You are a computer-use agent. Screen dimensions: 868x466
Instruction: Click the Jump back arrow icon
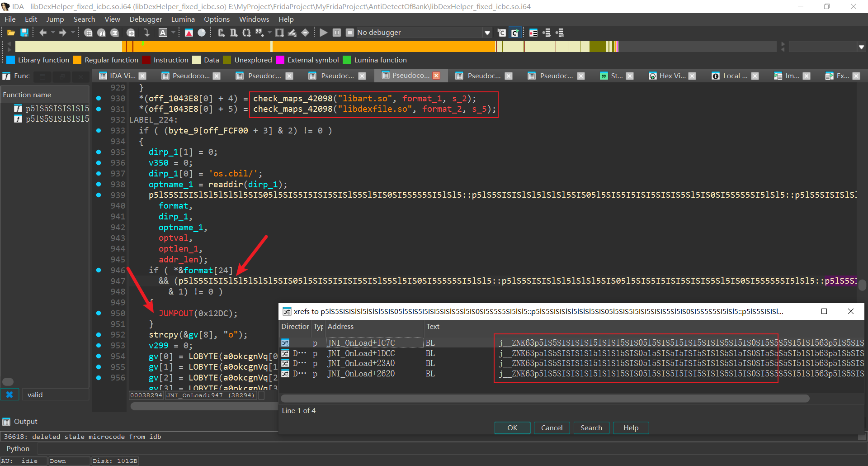coord(43,33)
